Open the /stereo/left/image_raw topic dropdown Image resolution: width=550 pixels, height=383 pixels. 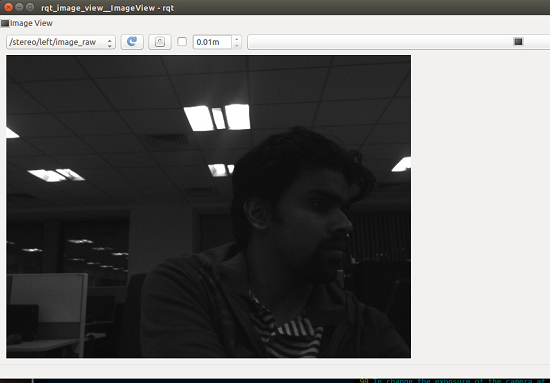pos(61,42)
